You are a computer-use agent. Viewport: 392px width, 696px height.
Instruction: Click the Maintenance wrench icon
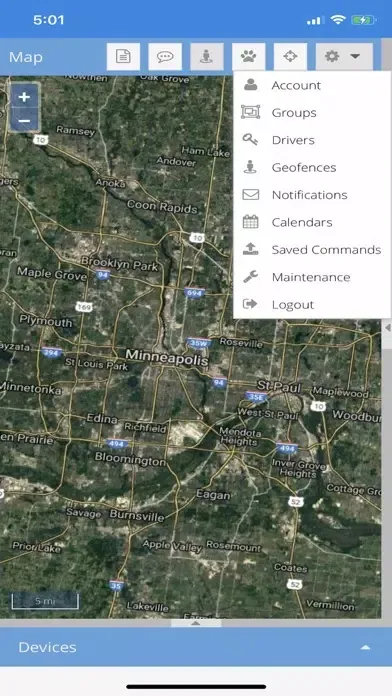tap(250, 277)
